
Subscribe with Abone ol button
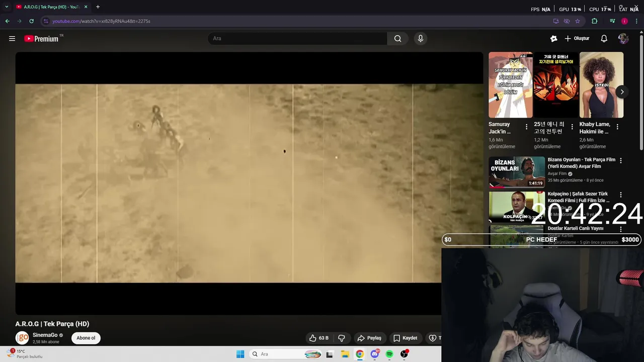click(x=86, y=338)
